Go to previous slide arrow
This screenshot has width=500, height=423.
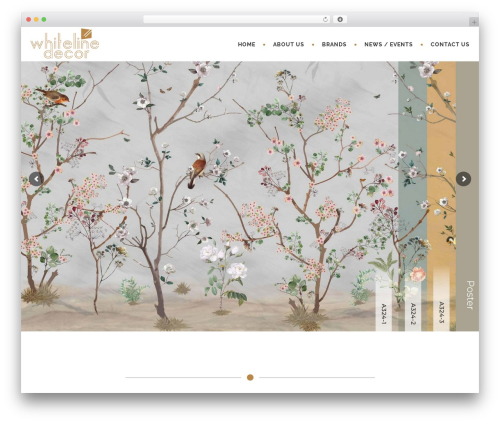36,179
